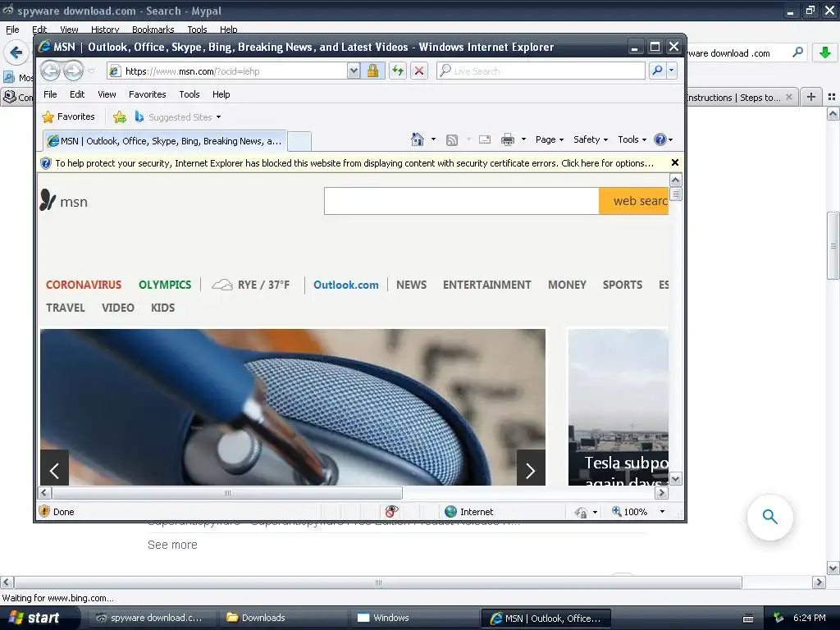Click OLYMPICS nav link
This screenshot has width=840, height=630.
[x=165, y=285]
